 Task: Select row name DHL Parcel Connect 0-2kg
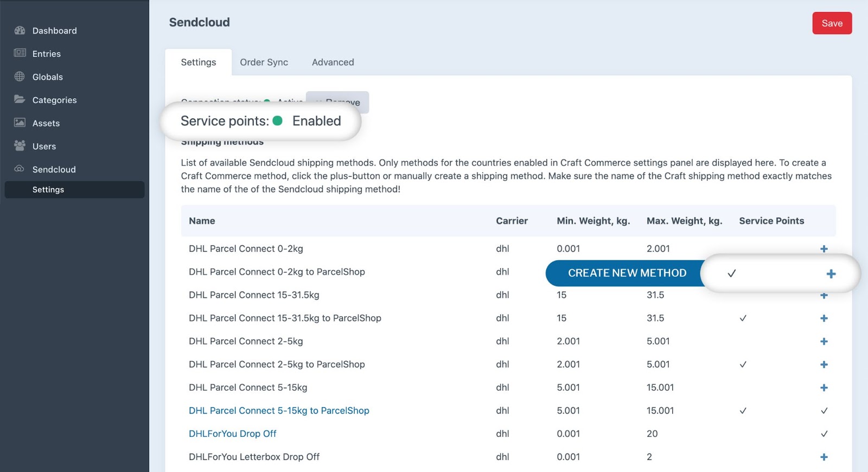point(246,249)
